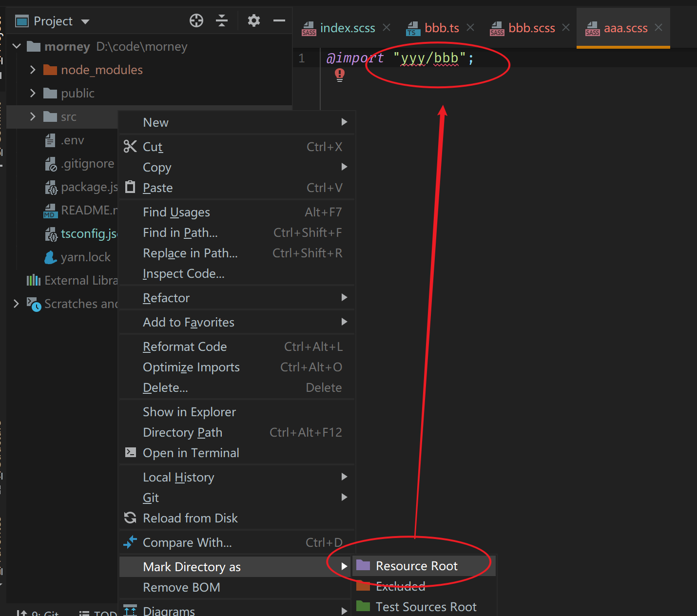This screenshot has width=697, height=616.
Task: Open the Add to Favorites submenu arrow
Action: (344, 322)
